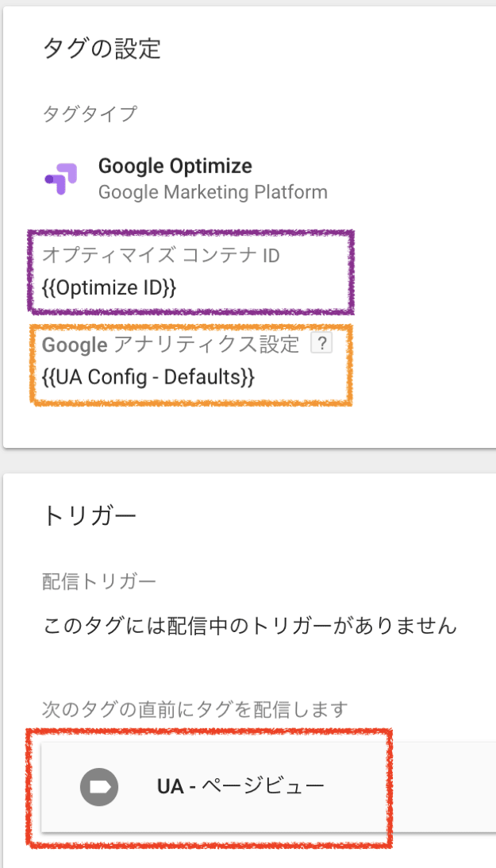Click the {{Optimize ID}} container value
This screenshot has height=868, width=496.
[109, 287]
